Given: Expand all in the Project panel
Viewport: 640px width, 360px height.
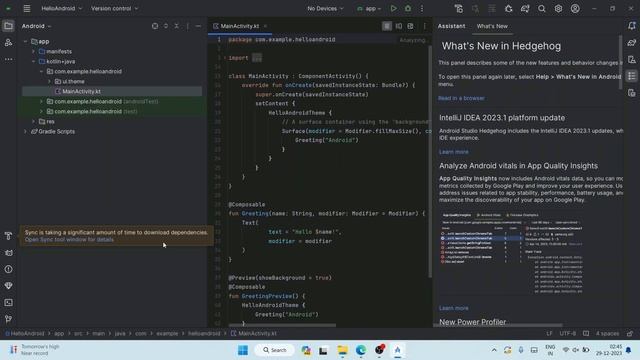Looking at the screenshot, I should click(x=166, y=26).
